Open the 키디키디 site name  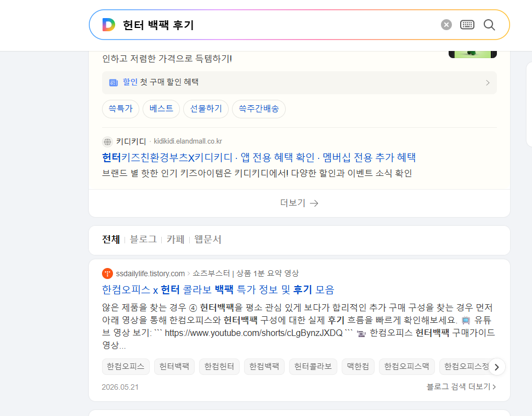tap(131, 141)
